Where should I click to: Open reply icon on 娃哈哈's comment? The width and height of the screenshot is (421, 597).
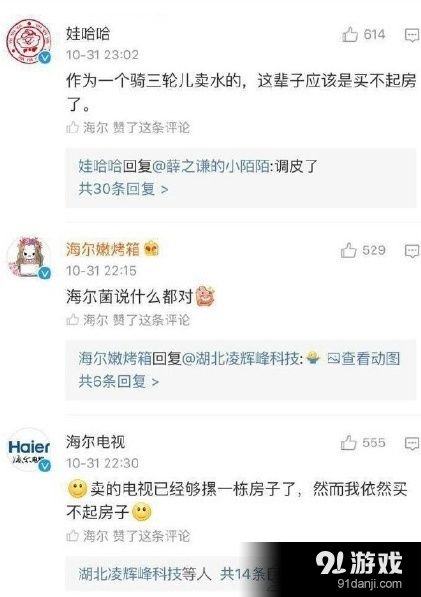(411, 35)
